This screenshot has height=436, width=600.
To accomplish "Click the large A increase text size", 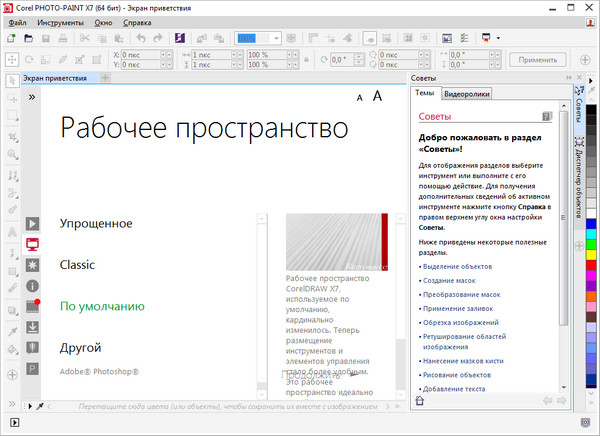I will pyautogui.click(x=378, y=96).
